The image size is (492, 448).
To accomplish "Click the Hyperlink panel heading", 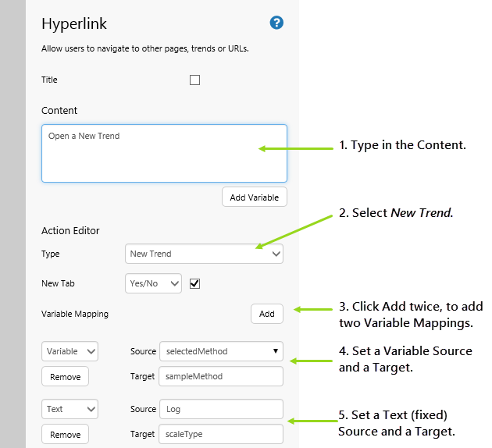I will point(74,23).
